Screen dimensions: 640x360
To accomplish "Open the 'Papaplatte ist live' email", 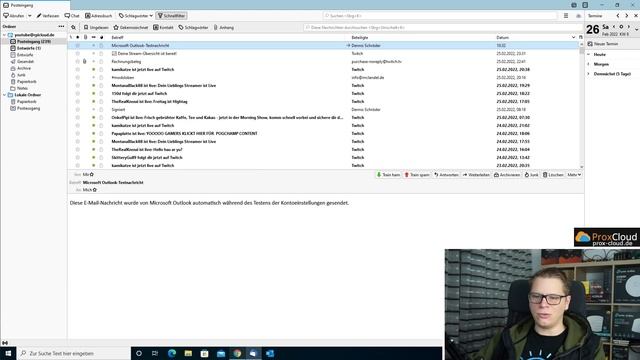I will 184,133.
